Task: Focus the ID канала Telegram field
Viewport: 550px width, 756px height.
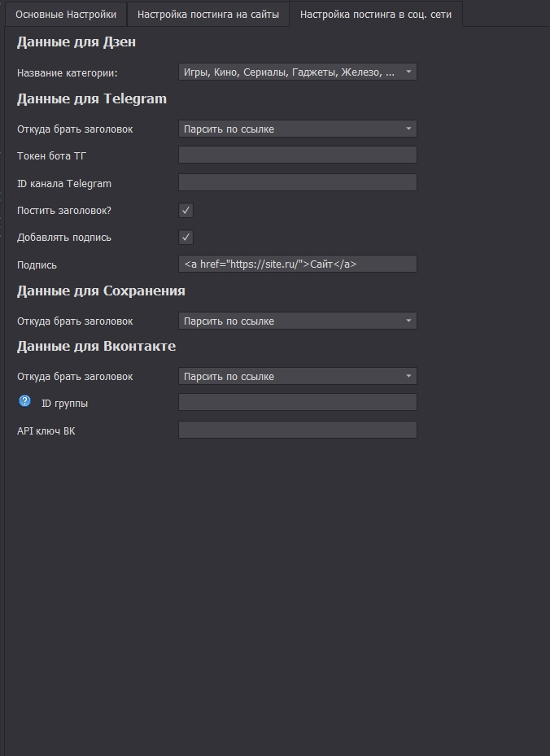Action: point(297,183)
